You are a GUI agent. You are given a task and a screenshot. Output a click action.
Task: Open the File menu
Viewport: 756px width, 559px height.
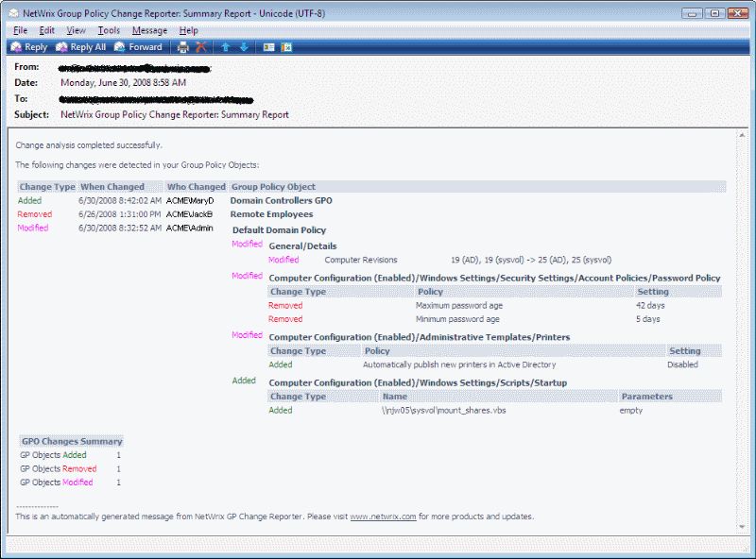point(21,30)
